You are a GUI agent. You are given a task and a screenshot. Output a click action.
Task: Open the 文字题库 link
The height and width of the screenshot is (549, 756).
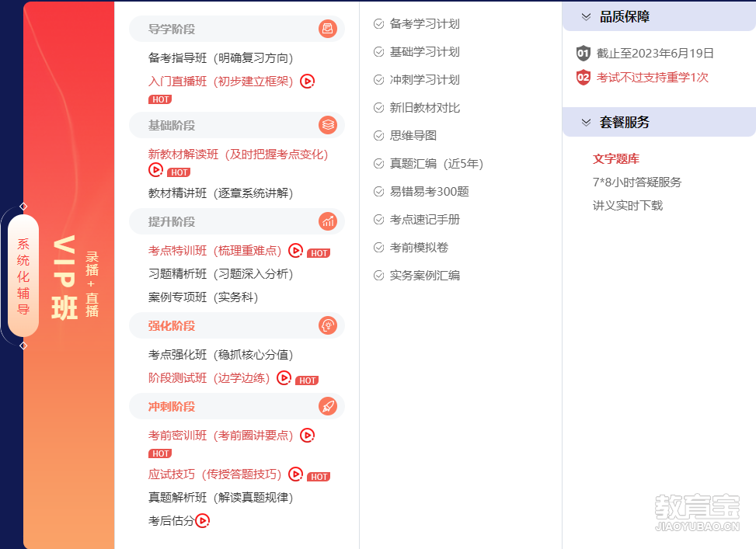click(x=615, y=159)
